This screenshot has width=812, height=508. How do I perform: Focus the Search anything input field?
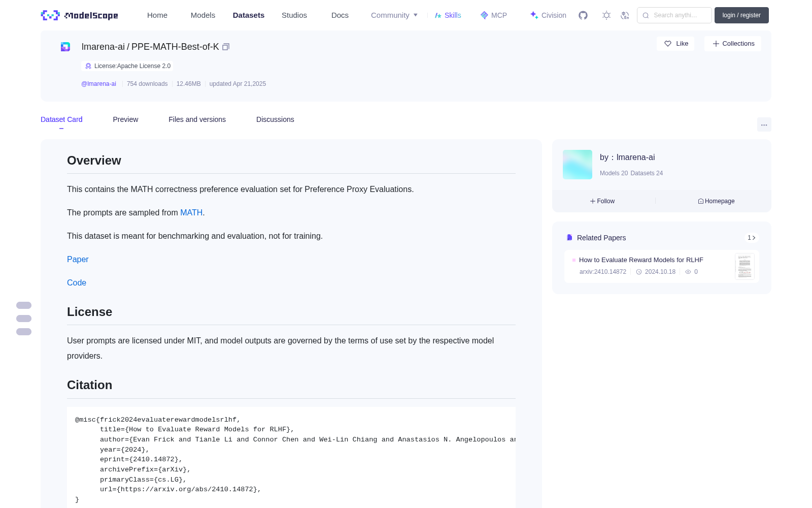pyautogui.click(x=674, y=15)
